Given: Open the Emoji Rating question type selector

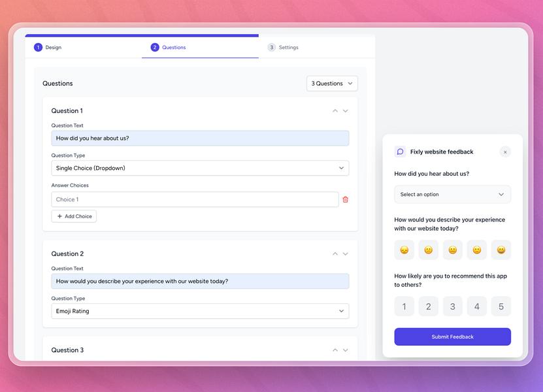Looking at the screenshot, I should pyautogui.click(x=200, y=311).
